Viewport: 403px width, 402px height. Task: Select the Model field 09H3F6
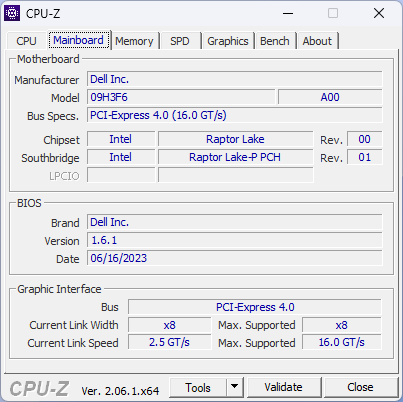coord(181,97)
